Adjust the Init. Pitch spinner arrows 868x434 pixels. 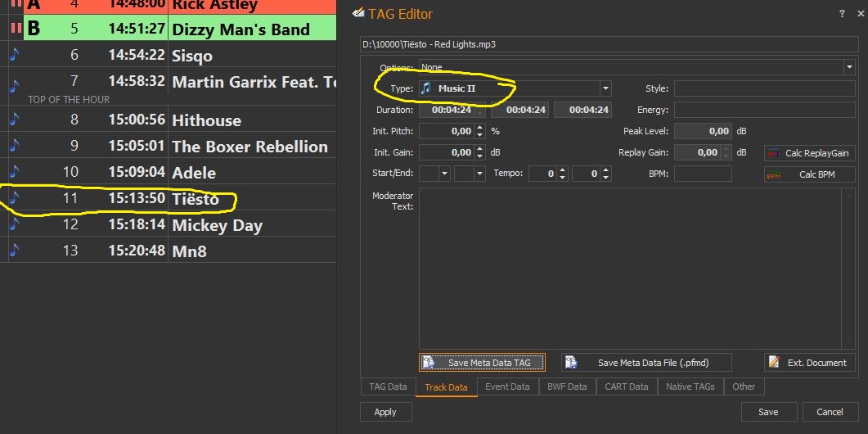pyautogui.click(x=480, y=131)
